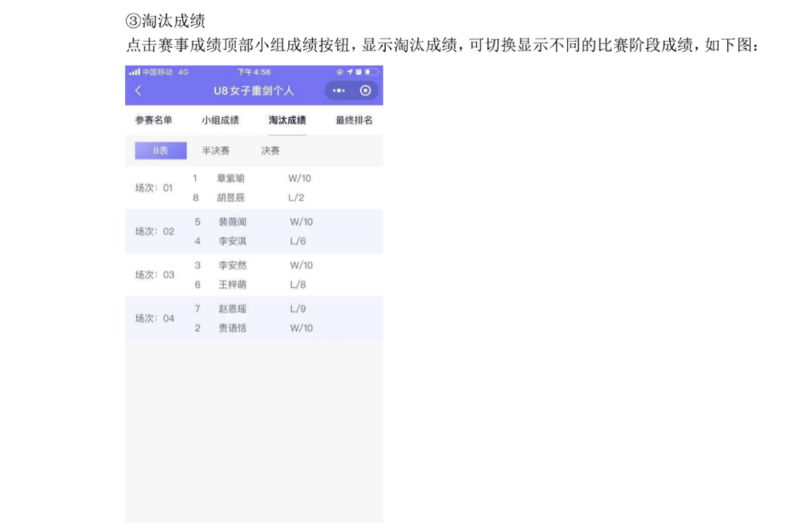This screenshot has height=530, width=812.
Task: Select the row label 场次: 03
Action: [155, 275]
